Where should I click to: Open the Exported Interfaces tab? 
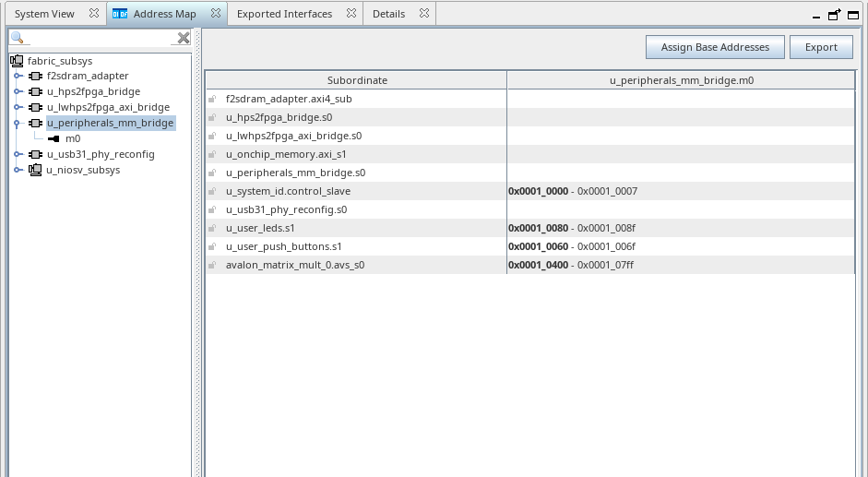284,14
